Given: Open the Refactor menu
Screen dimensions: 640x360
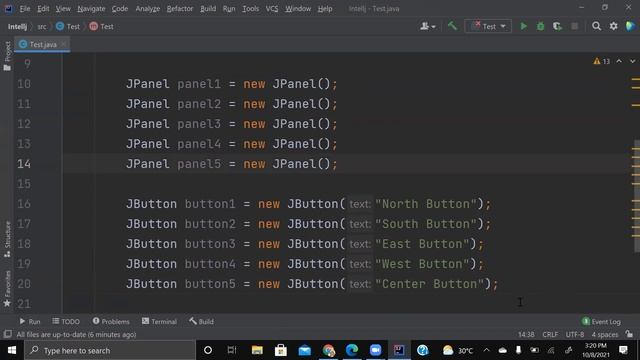Looking at the screenshot, I should tap(180, 9).
